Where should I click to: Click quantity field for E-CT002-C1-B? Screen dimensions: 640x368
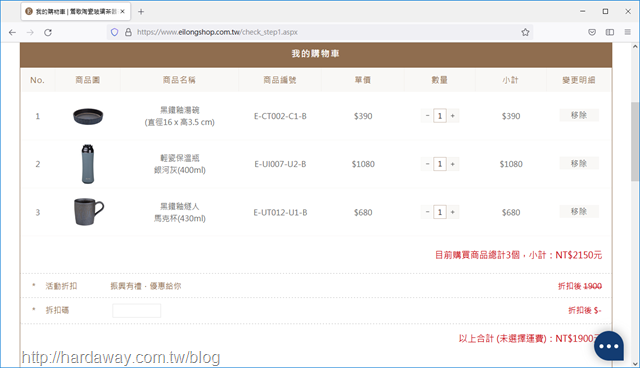coord(440,116)
